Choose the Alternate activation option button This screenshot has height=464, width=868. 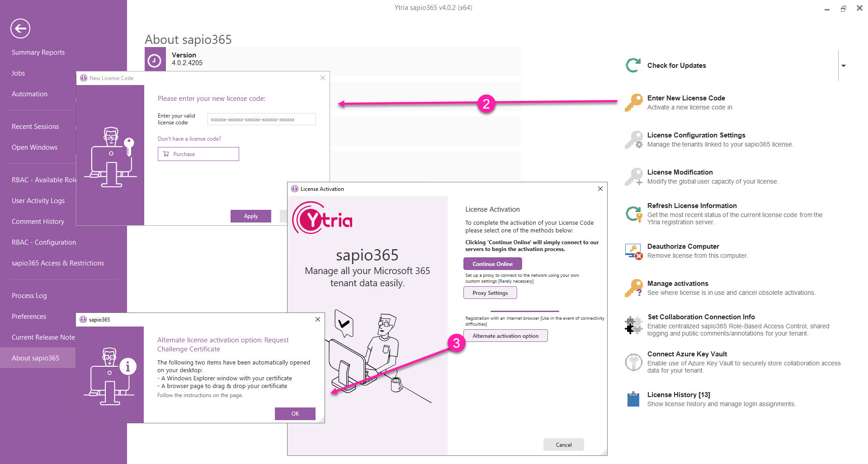[505, 336]
